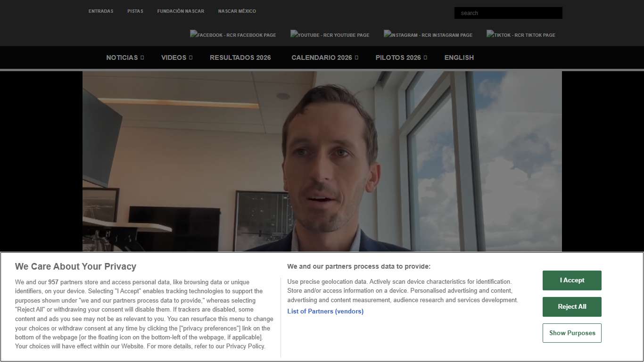Viewport: 644px width, 362px height.
Task: Visit the Fundación NASCAR link
Action: (181, 11)
